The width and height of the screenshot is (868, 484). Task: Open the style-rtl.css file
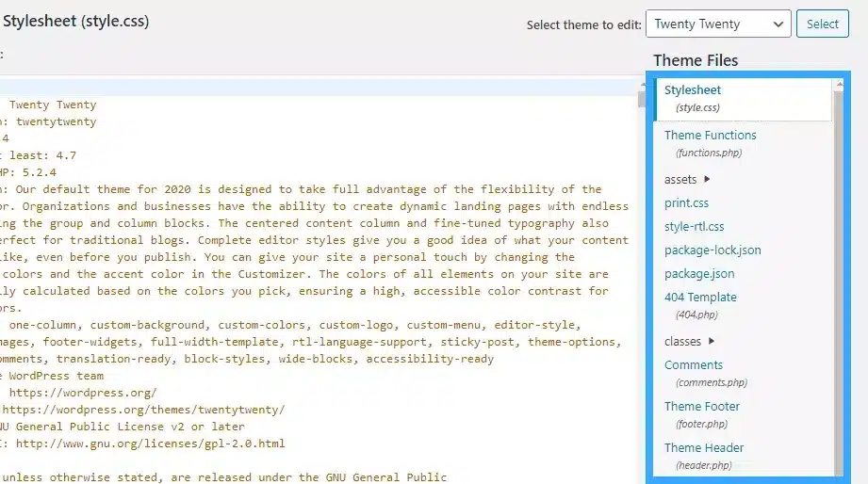coord(694,227)
